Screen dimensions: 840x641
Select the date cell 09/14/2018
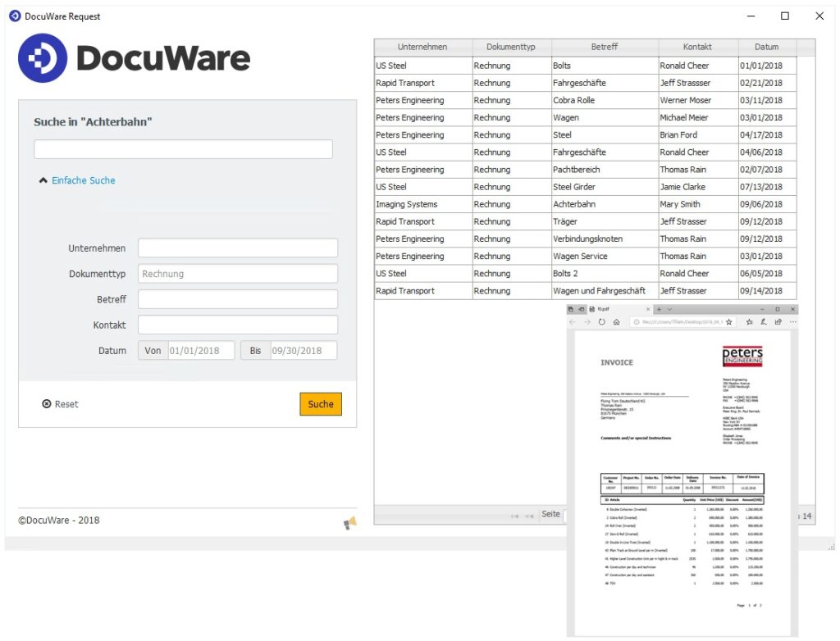click(x=767, y=291)
